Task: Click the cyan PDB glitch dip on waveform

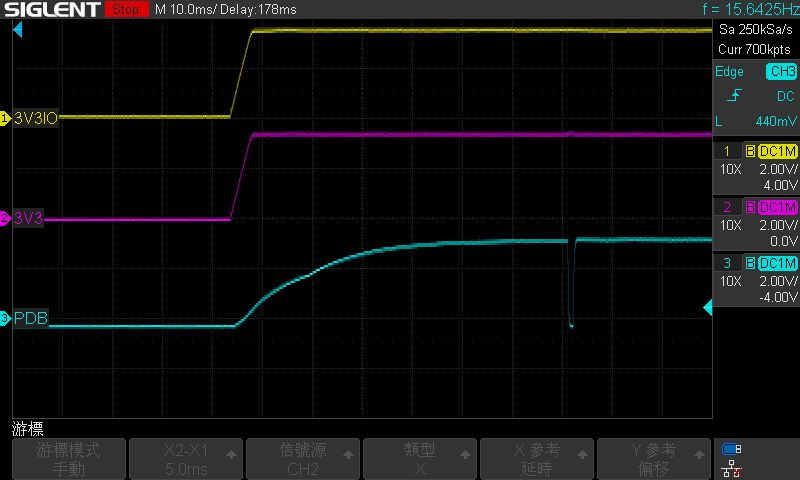Action: point(571,284)
